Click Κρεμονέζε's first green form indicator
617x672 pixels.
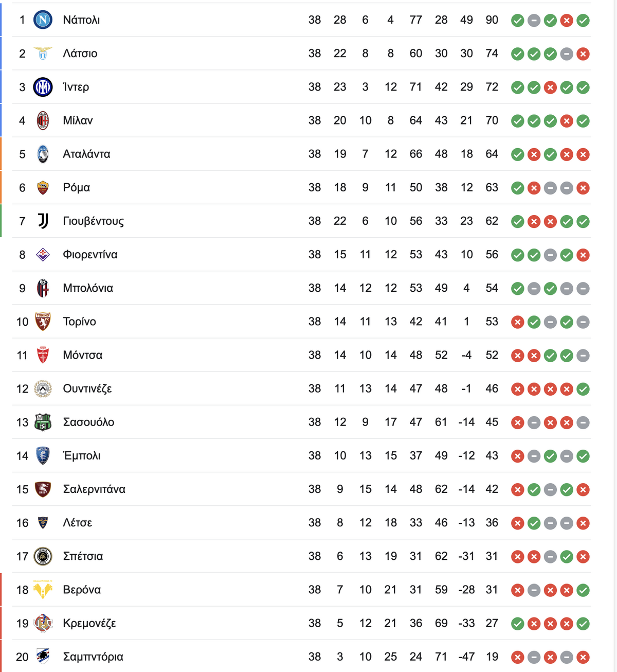pos(518,624)
